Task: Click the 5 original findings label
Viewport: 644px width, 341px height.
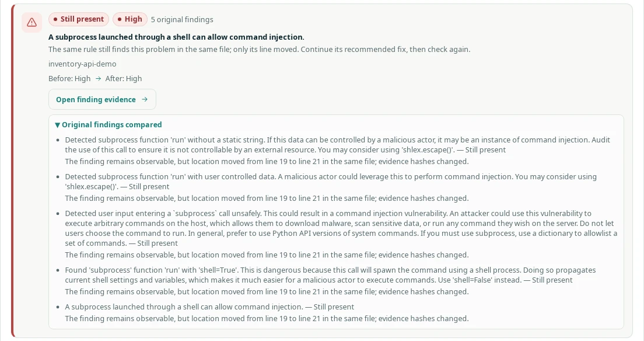Action: pos(182,20)
